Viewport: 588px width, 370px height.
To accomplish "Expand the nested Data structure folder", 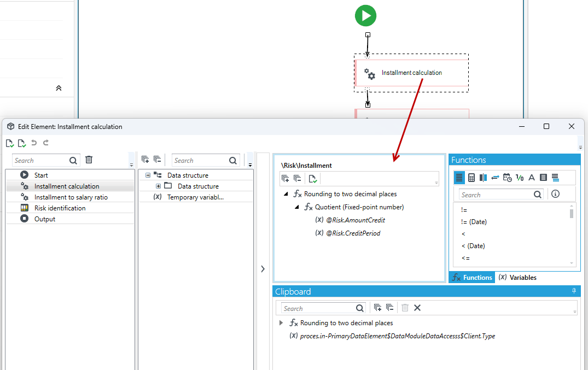I will [158, 186].
